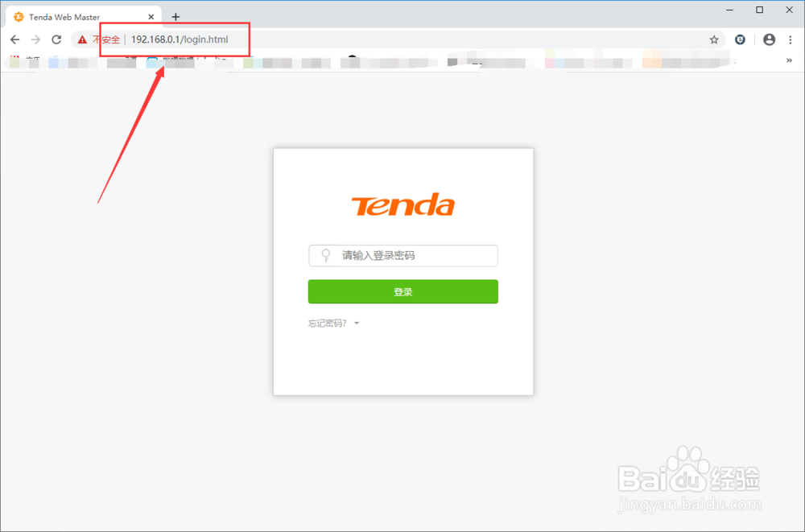Maximize the browser window
Viewport: 805px width, 532px height.
[759, 10]
